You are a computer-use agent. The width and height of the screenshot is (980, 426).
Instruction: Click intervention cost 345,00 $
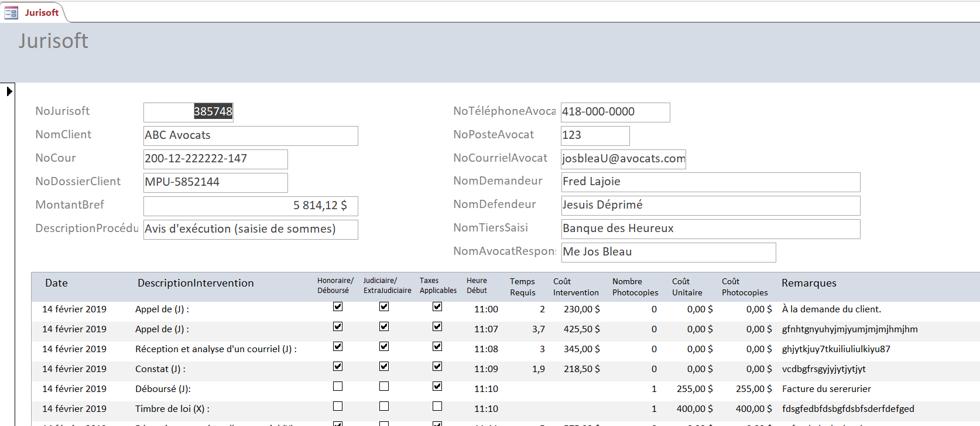click(x=582, y=349)
